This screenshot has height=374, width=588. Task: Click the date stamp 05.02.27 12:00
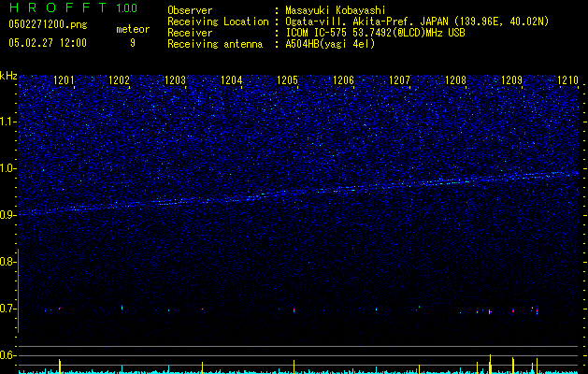point(48,43)
